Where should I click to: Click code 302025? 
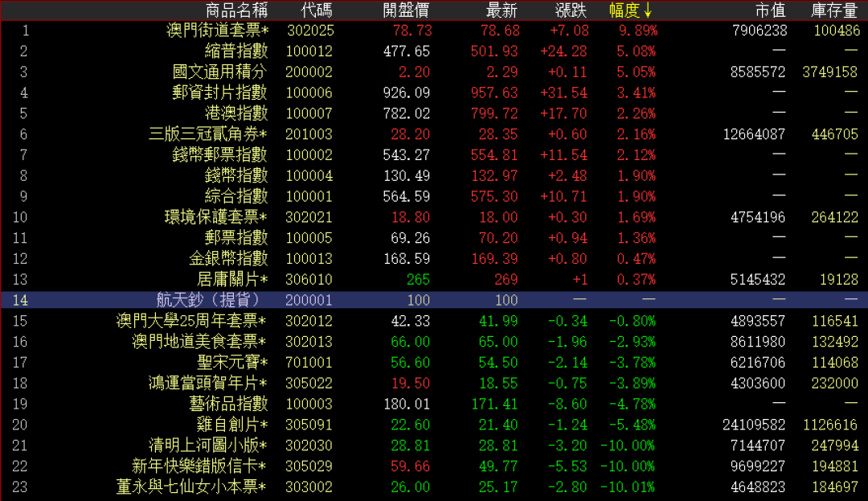tap(310, 31)
